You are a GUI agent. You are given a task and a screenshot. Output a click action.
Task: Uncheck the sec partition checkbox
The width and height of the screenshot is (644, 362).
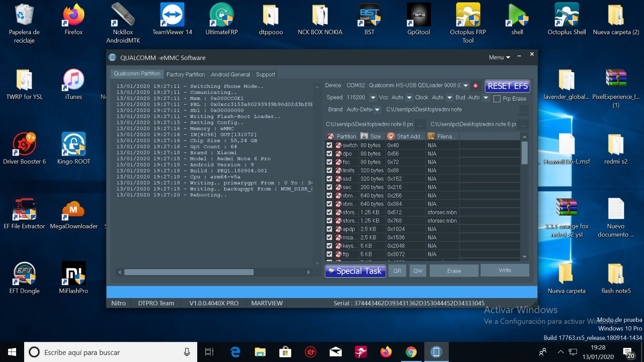[x=329, y=187]
